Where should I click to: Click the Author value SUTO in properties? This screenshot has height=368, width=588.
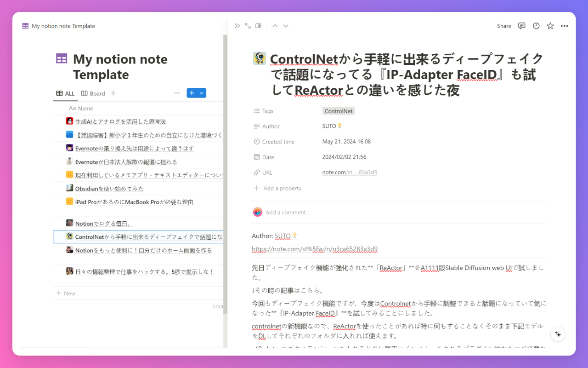tap(332, 126)
